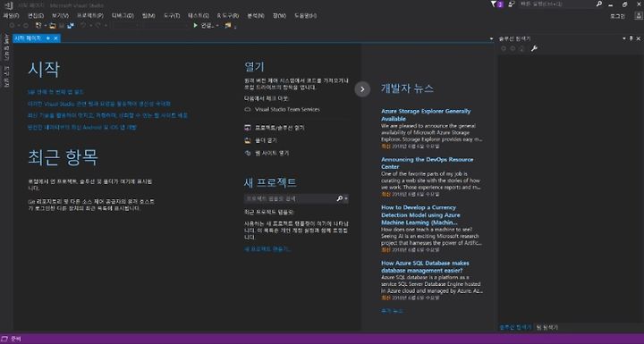Open Azure Storage Explorer Generally Available article
Image resolution: width=644 pixels, height=344 pixels.
point(426,115)
